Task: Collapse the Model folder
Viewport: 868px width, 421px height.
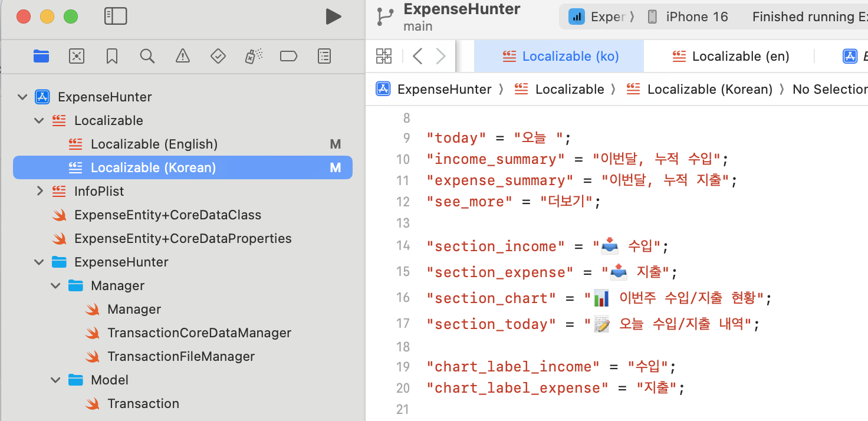Action: (x=55, y=380)
